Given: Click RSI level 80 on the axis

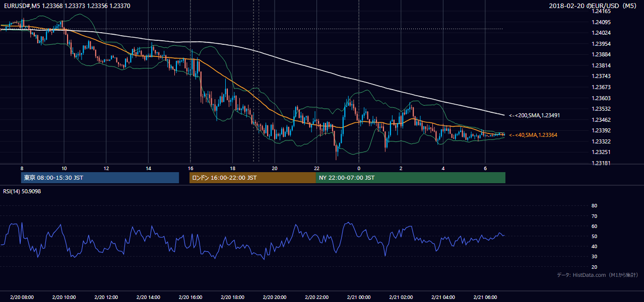Looking at the screenshot, I should click(x=594, y=206).
